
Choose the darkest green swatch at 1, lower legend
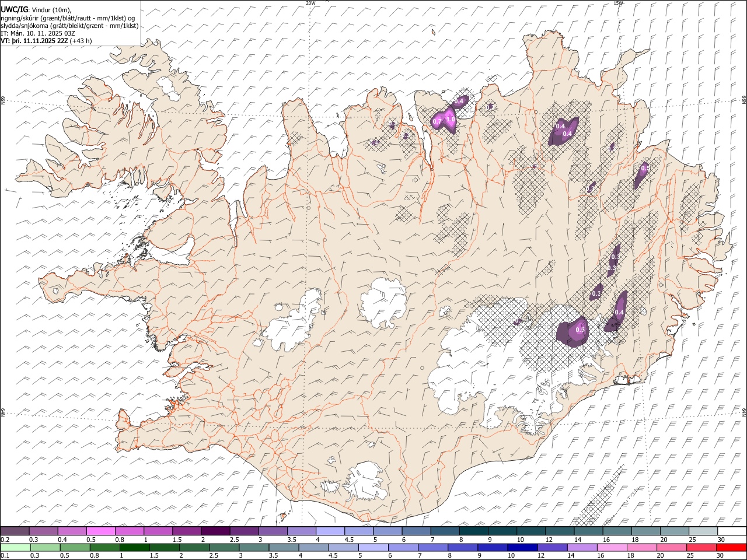(135, 547)
